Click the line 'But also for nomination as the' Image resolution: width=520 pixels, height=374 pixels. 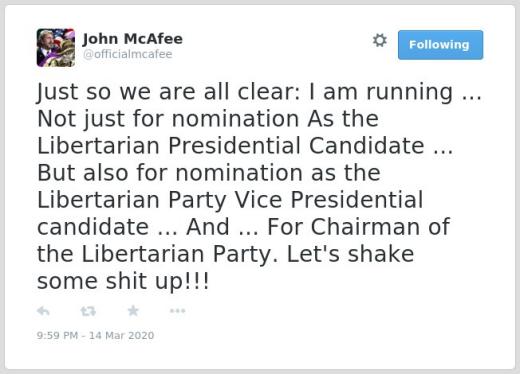209,173
